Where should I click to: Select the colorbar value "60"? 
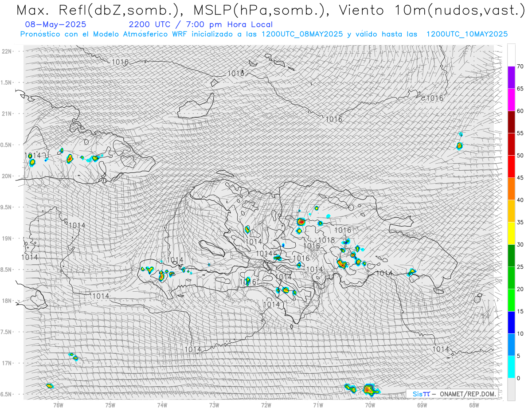point(520,111)
